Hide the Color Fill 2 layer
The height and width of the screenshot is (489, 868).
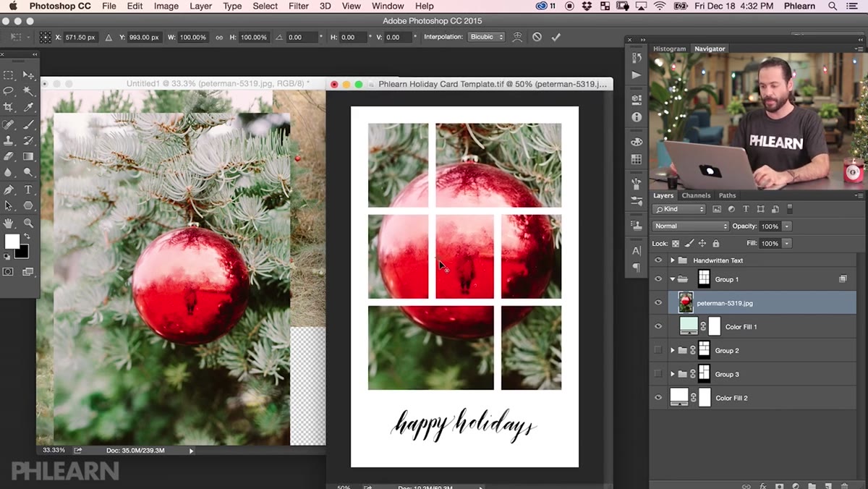tap(658, 398)
